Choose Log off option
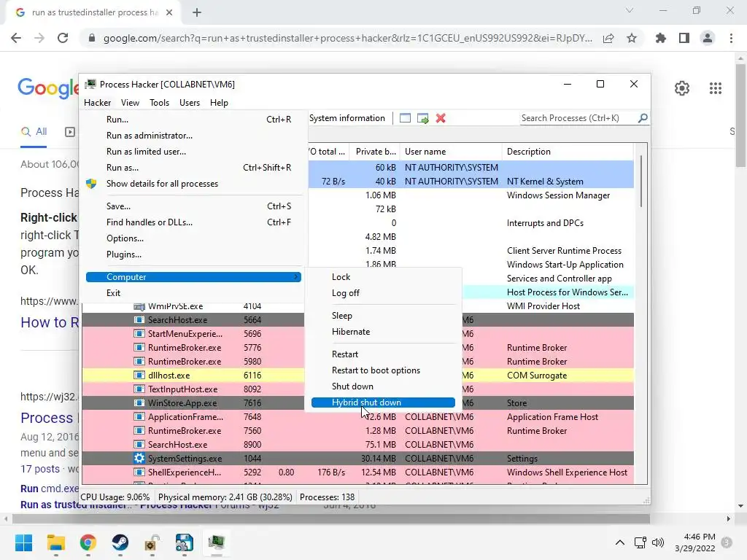 coord(383,293)
